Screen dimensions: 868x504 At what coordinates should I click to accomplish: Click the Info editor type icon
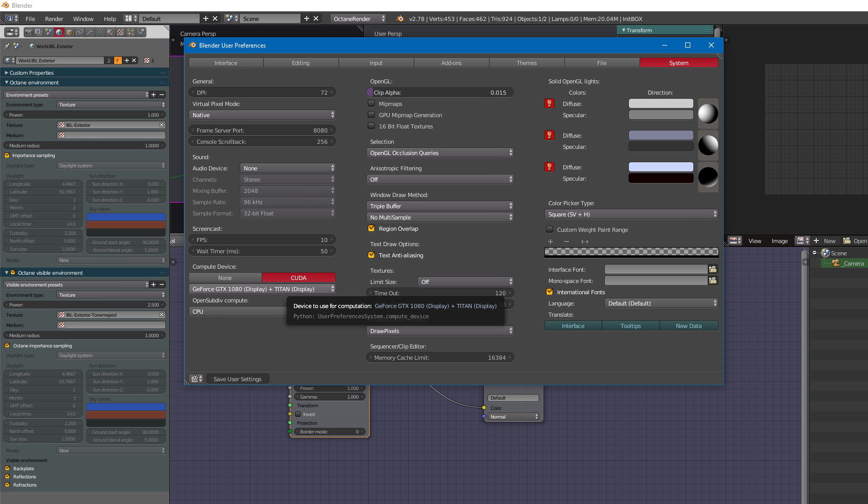click(x=11, y=18)
